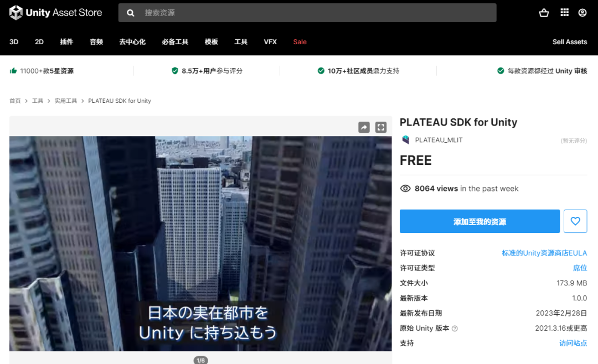The height and width of the screenshot is (364, 598).
Task: Click the 8064 views text
Action: coord(436,189)
